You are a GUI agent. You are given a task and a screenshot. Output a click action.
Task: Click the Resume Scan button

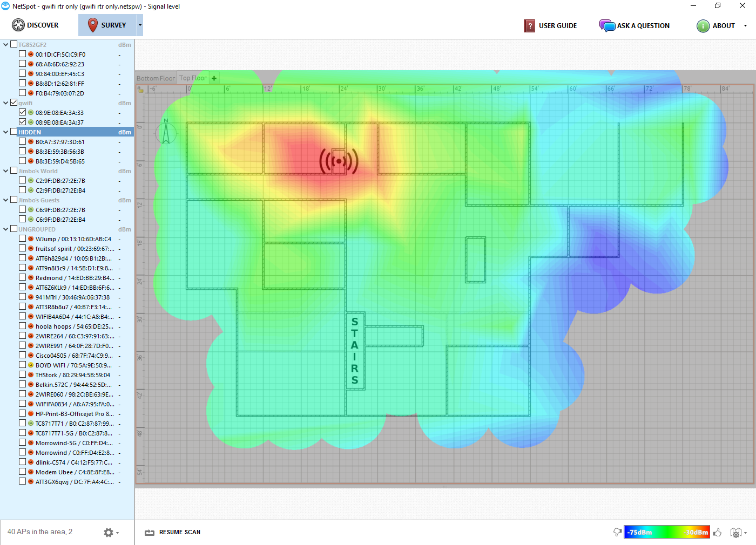click(173, 533)
